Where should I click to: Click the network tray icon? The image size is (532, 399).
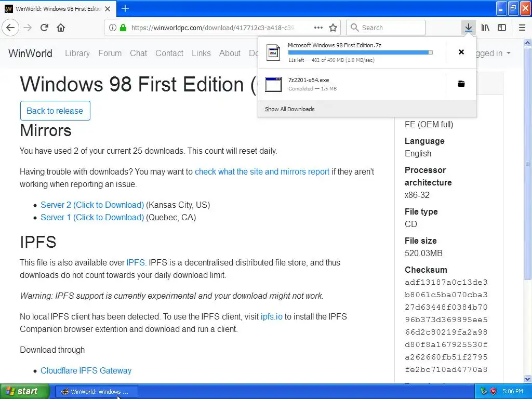[x=484, y=391]
